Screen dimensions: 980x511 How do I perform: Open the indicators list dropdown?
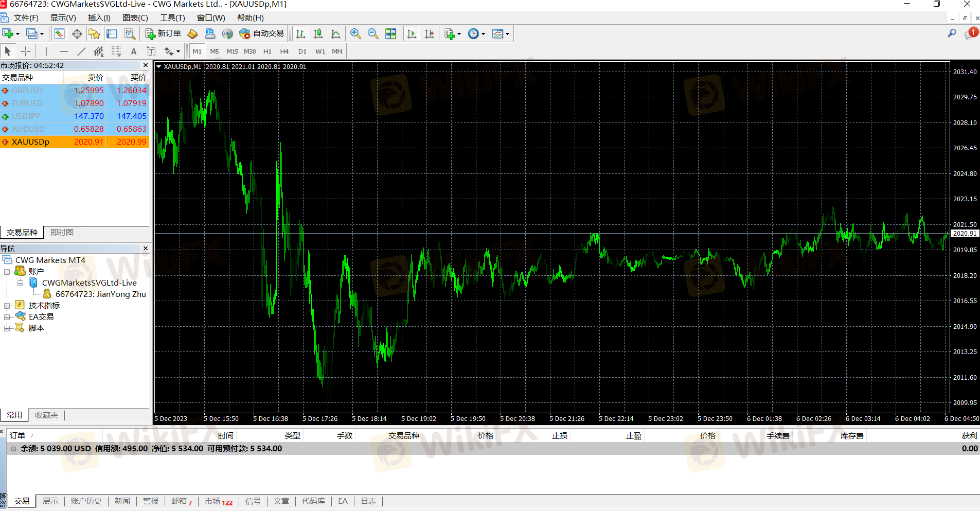pos(453,34)
